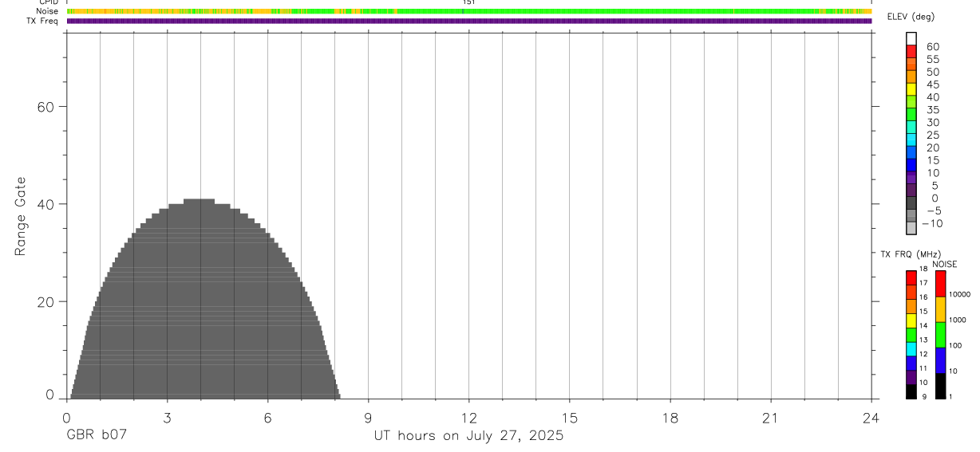Click the '14' label in TX FRQ legend
Image resolution: width=980 pixels, height=452 pixels.
point(923,326)
